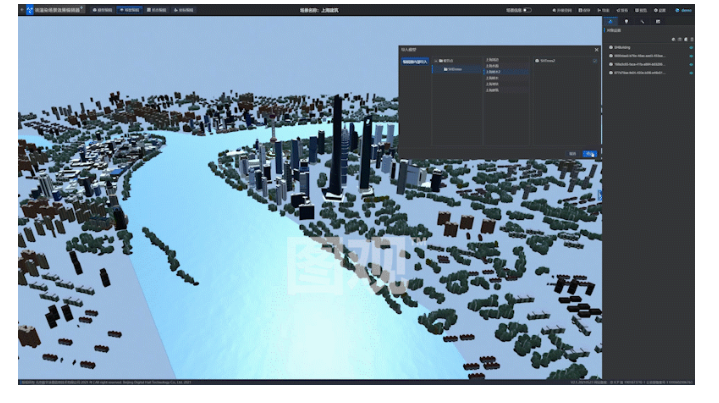Open the third toolbar tab
Screen dimensions: 719x403
157,10
